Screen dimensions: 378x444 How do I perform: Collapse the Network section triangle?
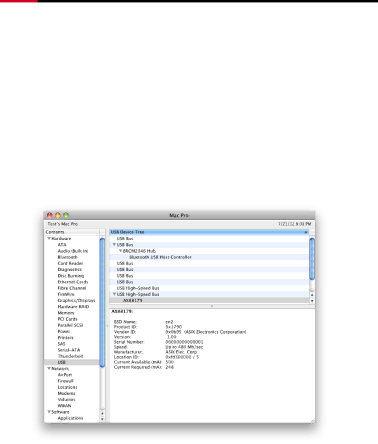point(49,369)
